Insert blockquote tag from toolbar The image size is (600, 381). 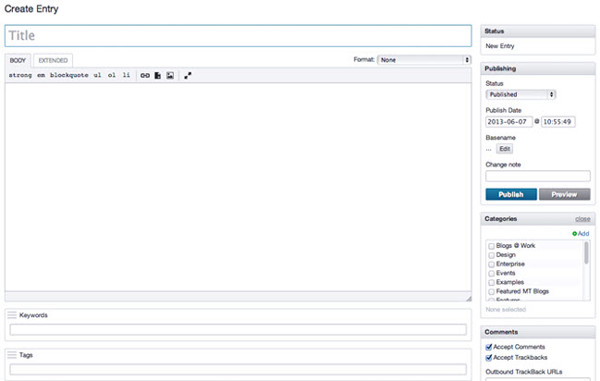[x=69, y=75]
